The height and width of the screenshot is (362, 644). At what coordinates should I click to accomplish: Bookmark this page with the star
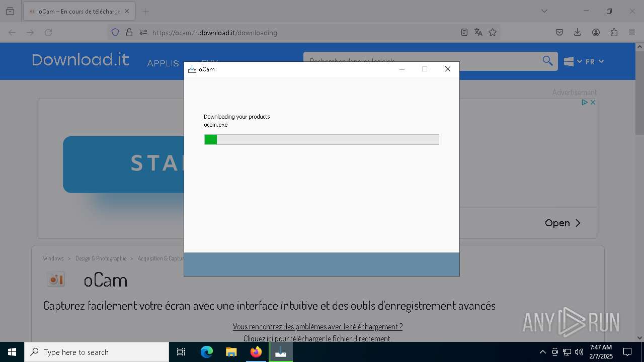(x=493, y=32)
